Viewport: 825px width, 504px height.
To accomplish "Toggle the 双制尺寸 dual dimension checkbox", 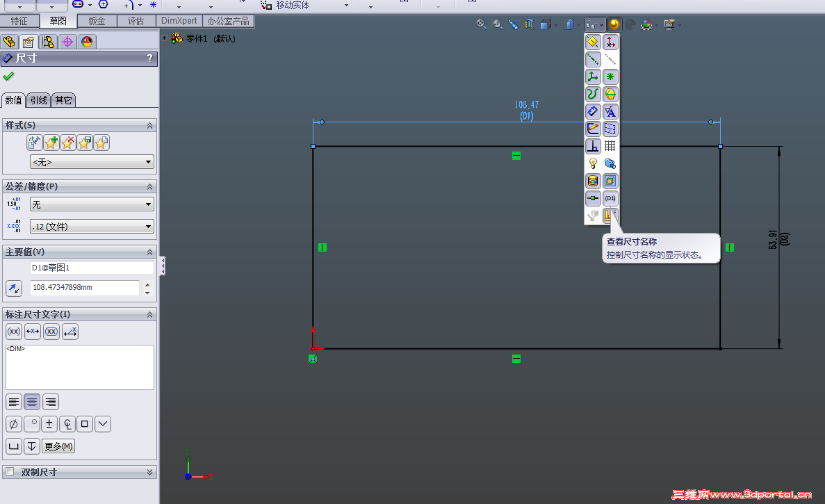I will click(10, 472).
